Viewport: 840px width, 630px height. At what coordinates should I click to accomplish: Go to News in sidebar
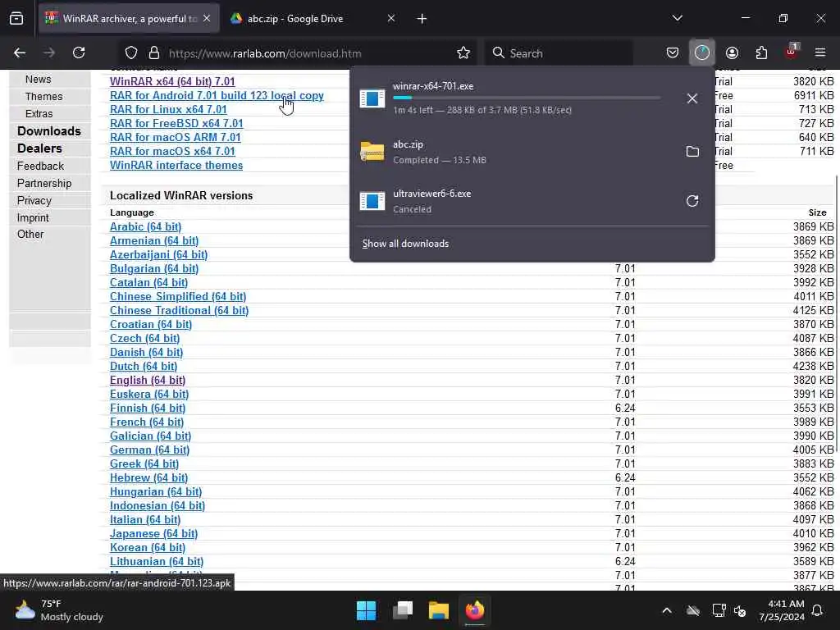coord(38,80)
